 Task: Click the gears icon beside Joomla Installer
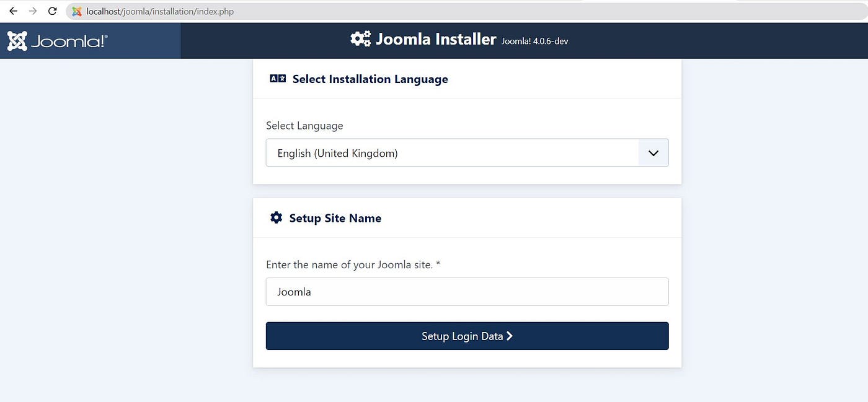[360, 39]
